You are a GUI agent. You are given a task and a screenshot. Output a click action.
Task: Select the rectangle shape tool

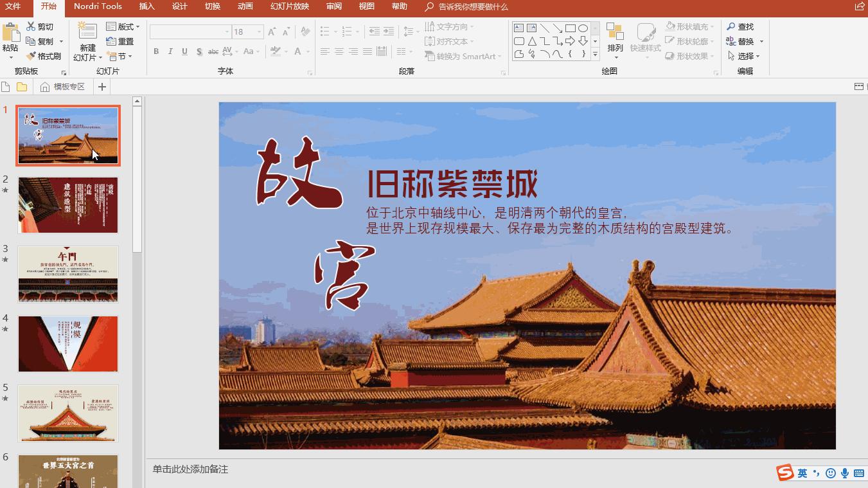569,28
